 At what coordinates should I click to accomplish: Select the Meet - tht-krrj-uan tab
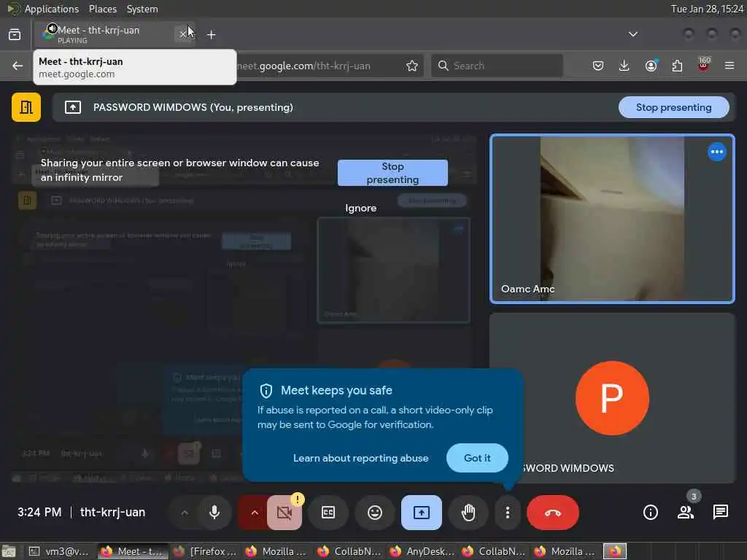pyautogui.click(x=115, y=34)
